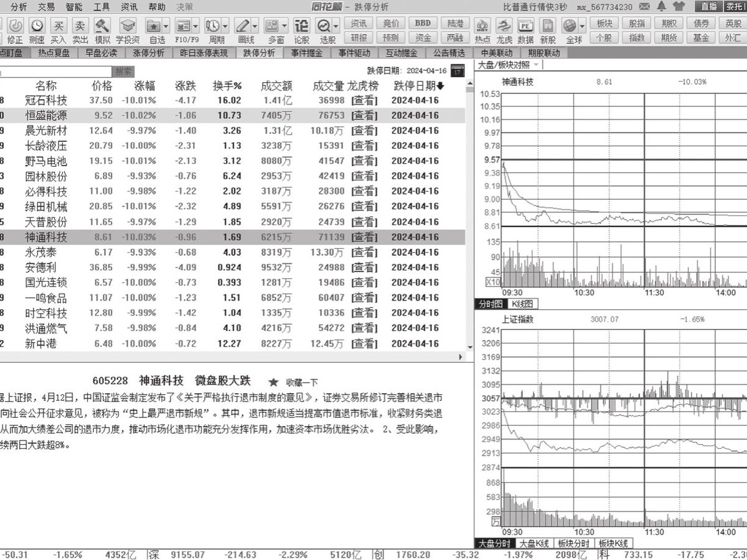747x560 pixels.
Task: Click 查看 link for 冠石科技 row
Action: pyautogui.click(x=364, y=100)
